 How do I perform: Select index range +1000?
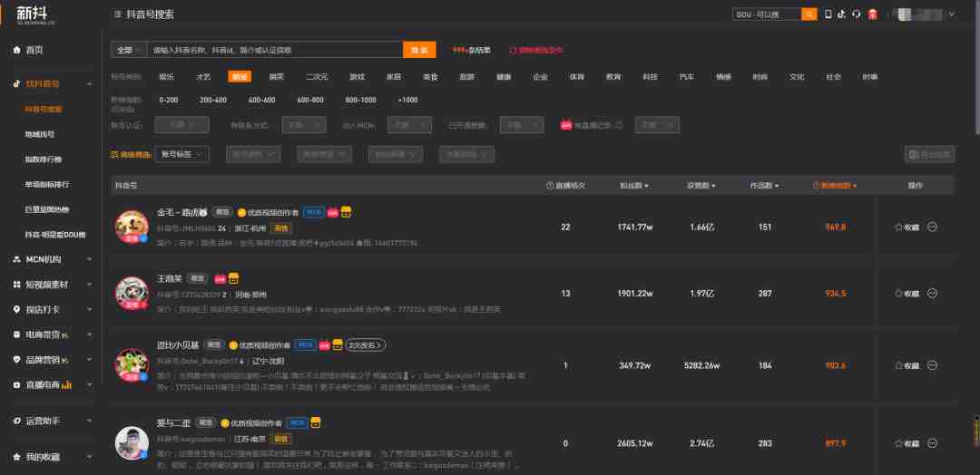pyautogui.click(x=407, y=100)
